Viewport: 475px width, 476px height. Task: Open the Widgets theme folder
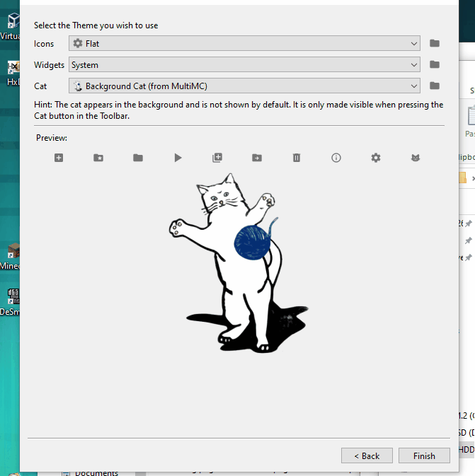click(x=435, y=64)
